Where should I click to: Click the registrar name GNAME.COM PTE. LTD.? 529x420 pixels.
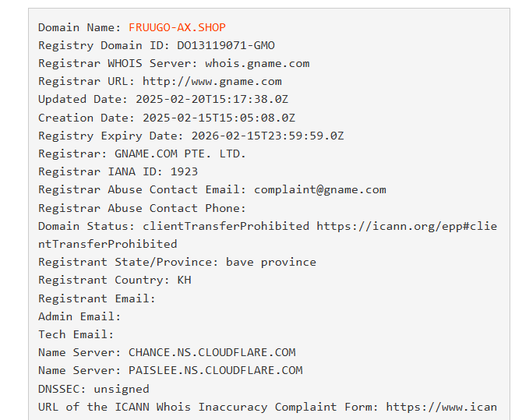[181, 154]
